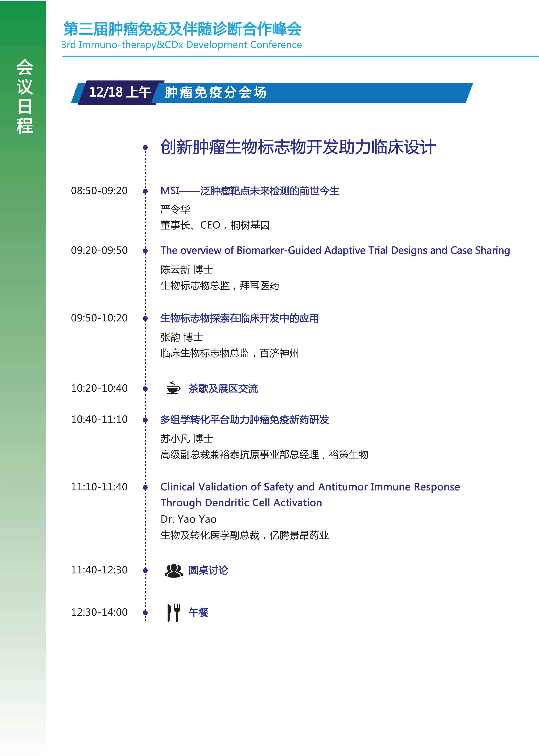Viewport: 539px width, 756px height.
Task: Click the title line Through Dendritic Cell Activation
Action: [x=241, y=503]
